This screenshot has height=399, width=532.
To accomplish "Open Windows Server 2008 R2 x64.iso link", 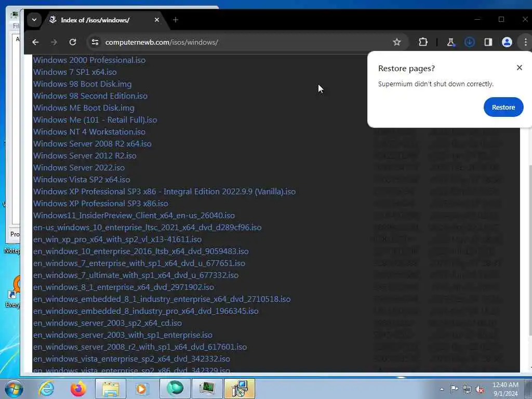I will tap(92, 144).
